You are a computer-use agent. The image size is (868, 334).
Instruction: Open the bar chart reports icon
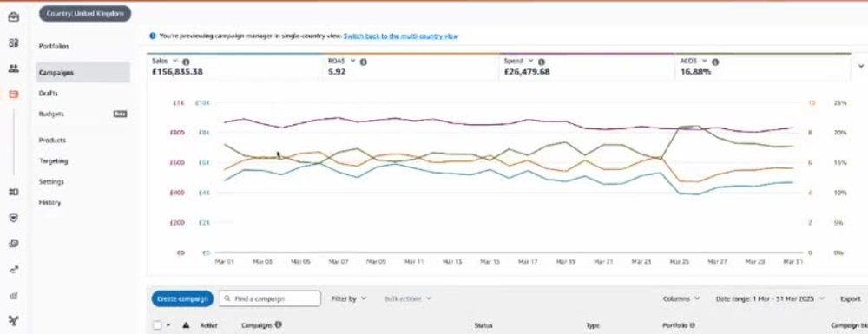[x=13, y=296]
